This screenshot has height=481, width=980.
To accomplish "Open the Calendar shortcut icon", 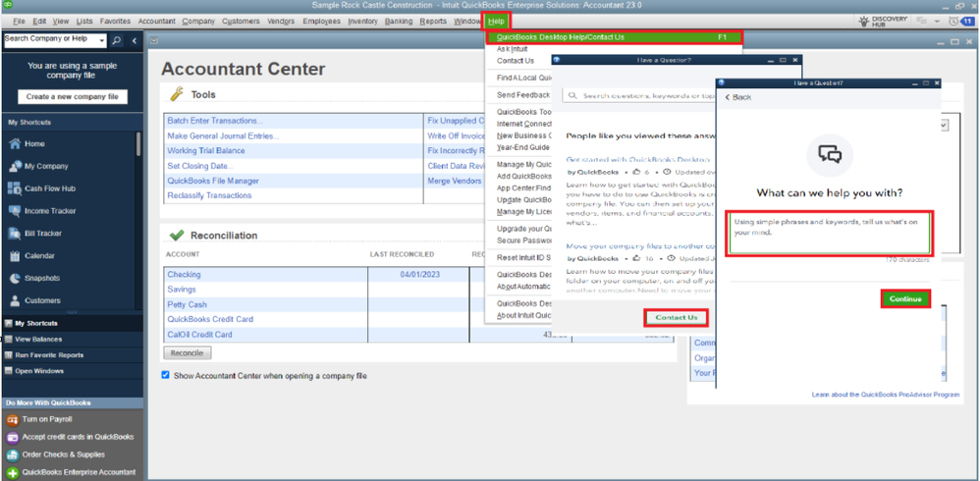I will (x=15, y=256).
